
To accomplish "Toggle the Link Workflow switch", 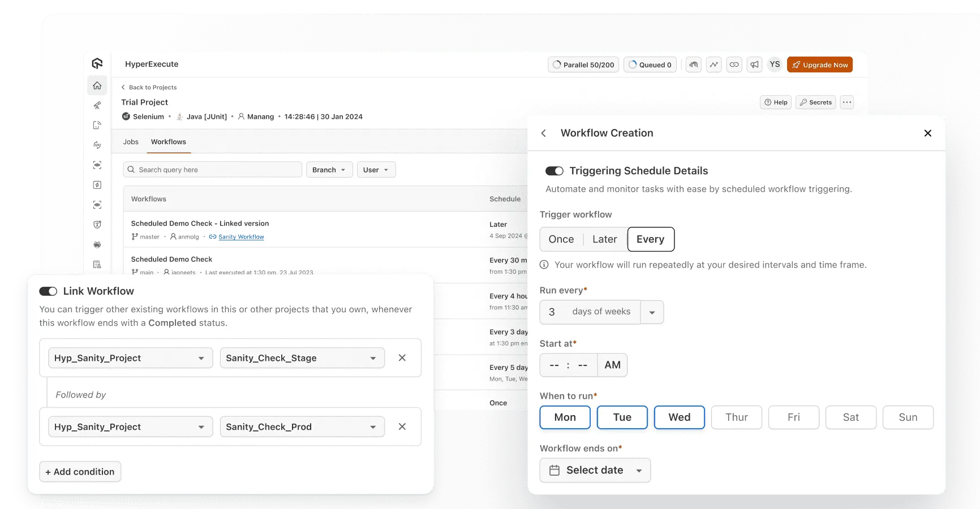I will 48,291.
